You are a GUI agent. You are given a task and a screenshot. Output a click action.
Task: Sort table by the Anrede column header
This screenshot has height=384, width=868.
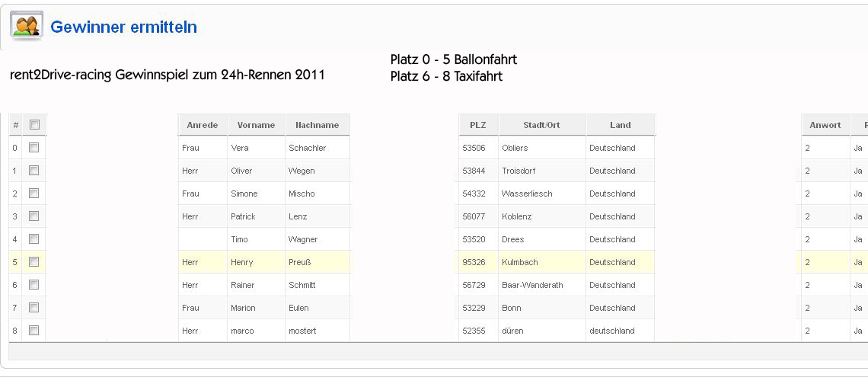pos(203,125)
